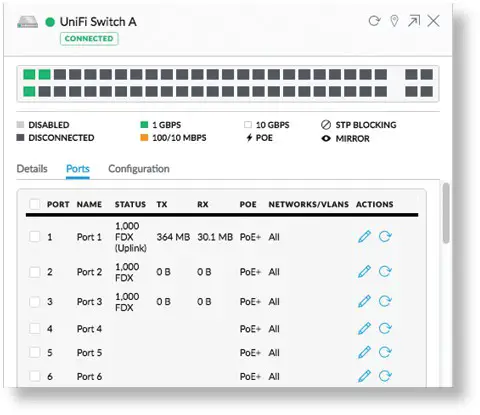Open the Details tab

pyautogui.click(x=32, y=169)
